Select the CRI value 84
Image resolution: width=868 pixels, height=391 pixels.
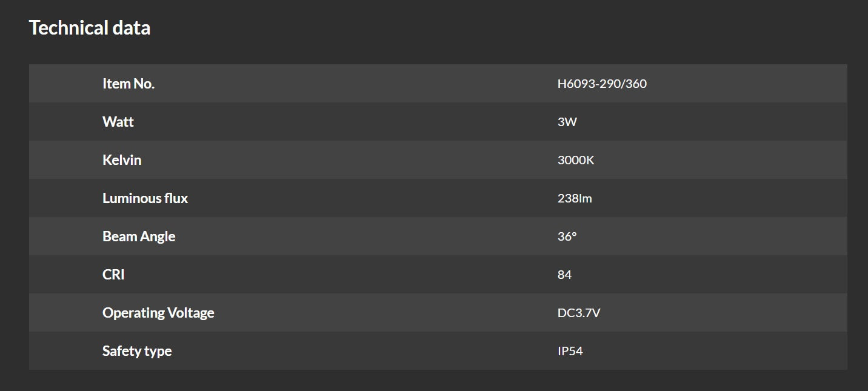564,275
